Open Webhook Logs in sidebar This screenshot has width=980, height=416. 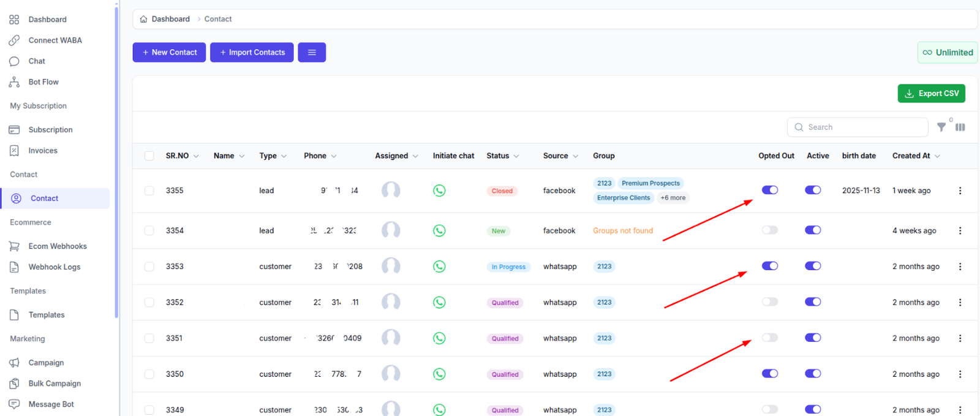[54, 267]
